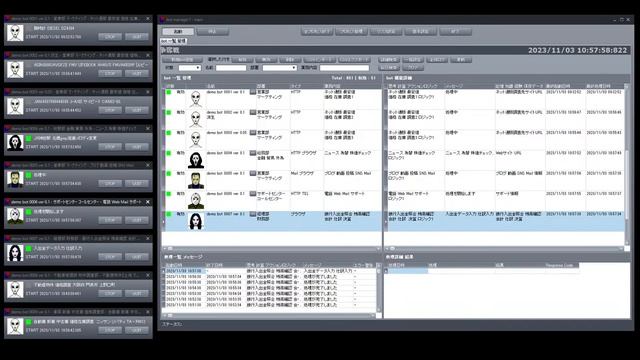Click the green indicator in the woman-avatar bot panel
This screenshot has width=640, height=360.
(29, 248)
